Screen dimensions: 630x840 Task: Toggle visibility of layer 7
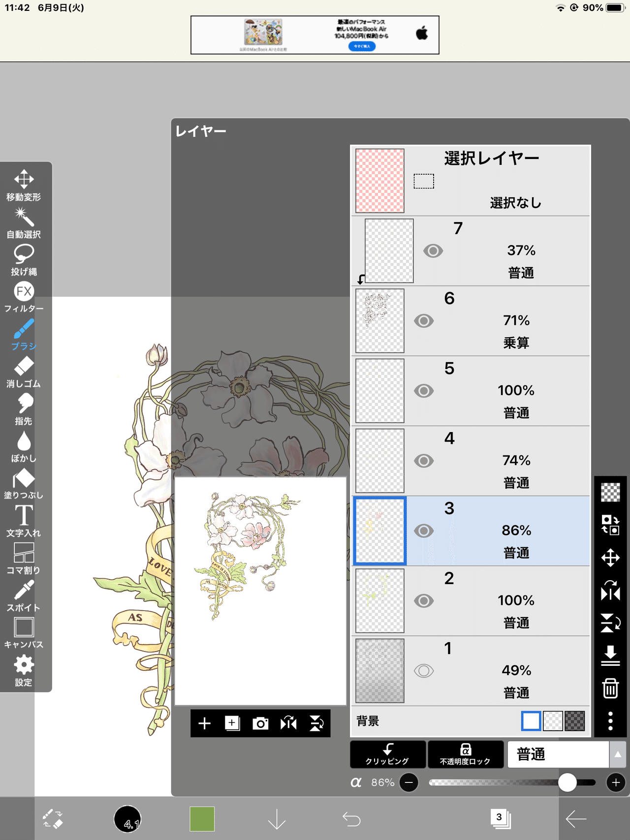tap(433, 251)
